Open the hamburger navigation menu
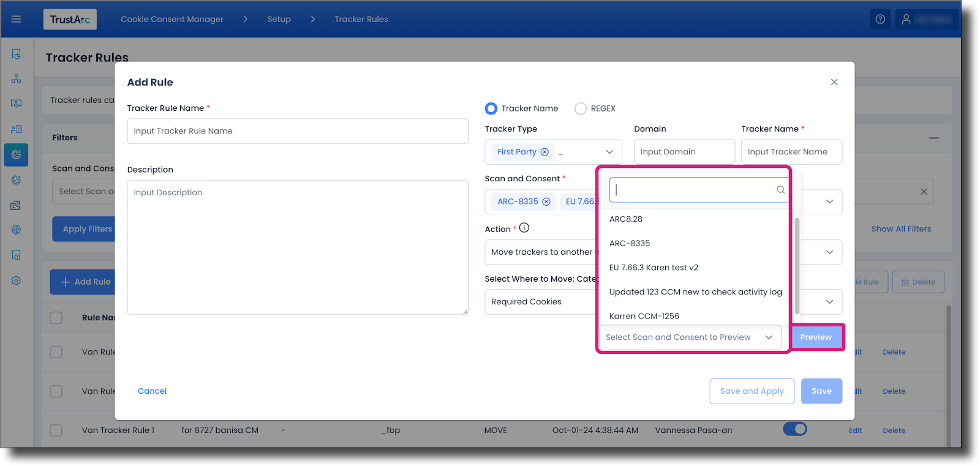Image resolution: width=980 pixels, height=466 pixels. click(x=16, y=19)
